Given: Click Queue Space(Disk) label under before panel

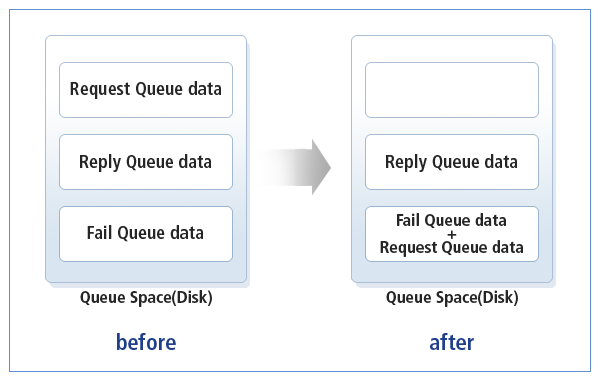Looking at the screenshot, I should coord(146,298).
